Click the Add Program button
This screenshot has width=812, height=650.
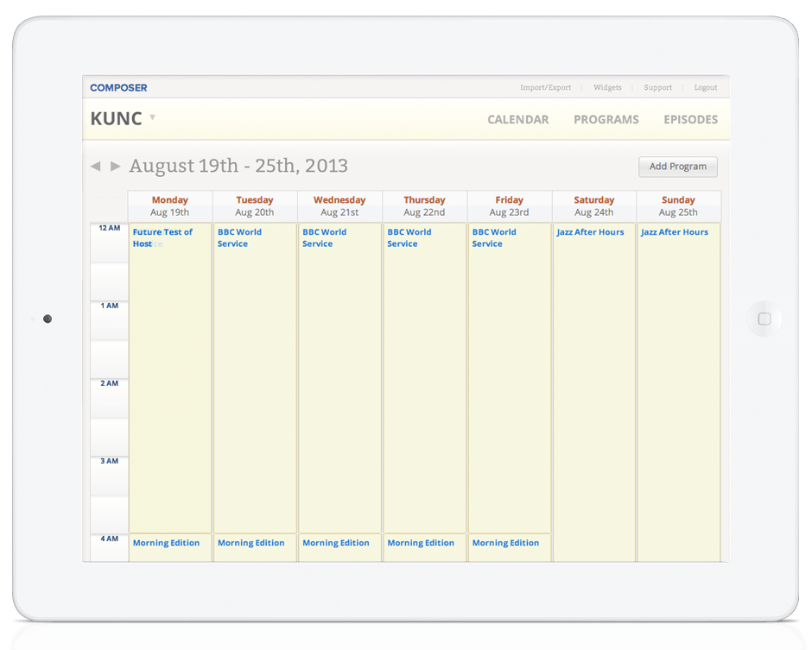pyautogui.click(x=677, y=167)
